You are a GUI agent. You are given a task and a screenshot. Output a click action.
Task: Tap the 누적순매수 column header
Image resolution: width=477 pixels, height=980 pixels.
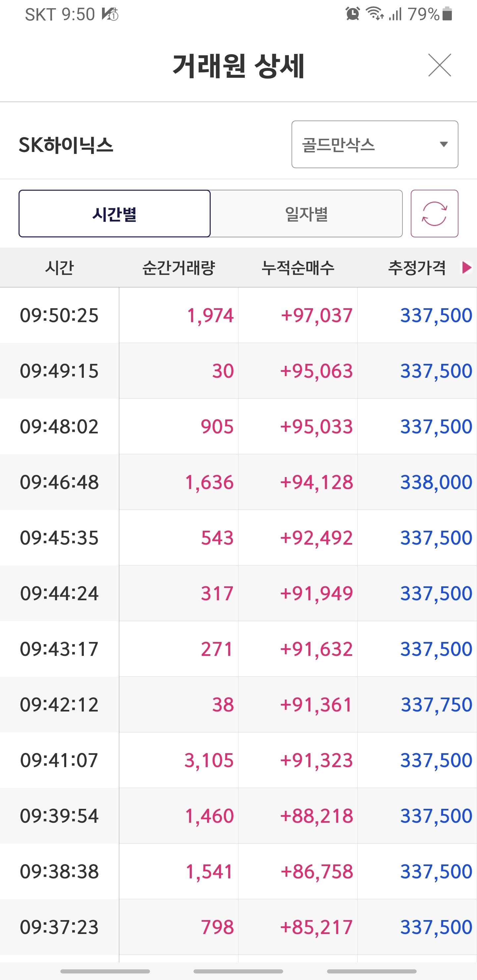pyautogui.click(x=298, y=268)
